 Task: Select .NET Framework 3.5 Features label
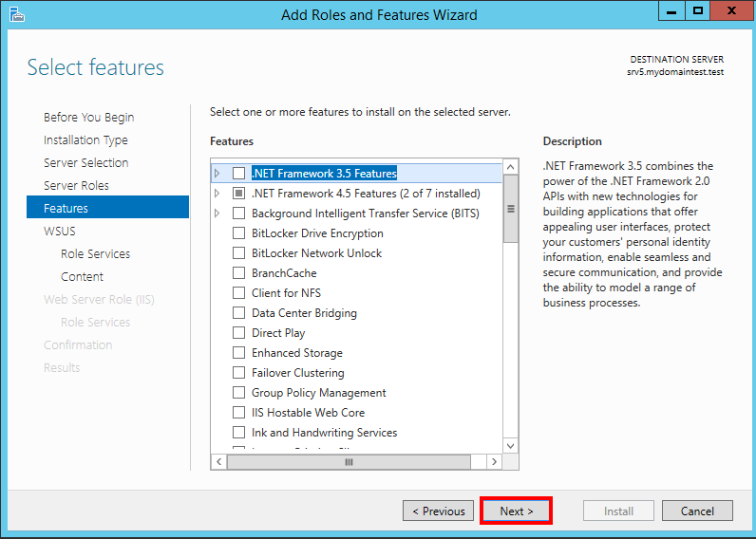point(324,173)
